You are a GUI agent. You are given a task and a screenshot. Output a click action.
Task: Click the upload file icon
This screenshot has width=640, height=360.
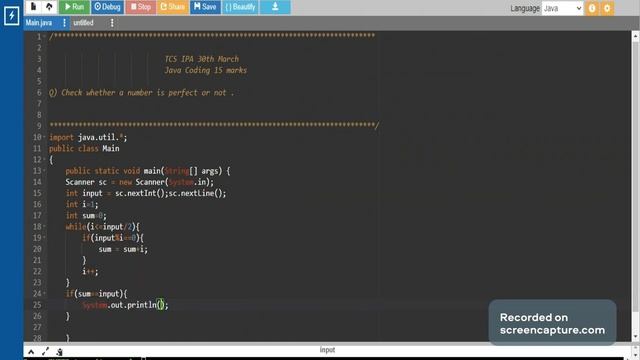(49, 7)
